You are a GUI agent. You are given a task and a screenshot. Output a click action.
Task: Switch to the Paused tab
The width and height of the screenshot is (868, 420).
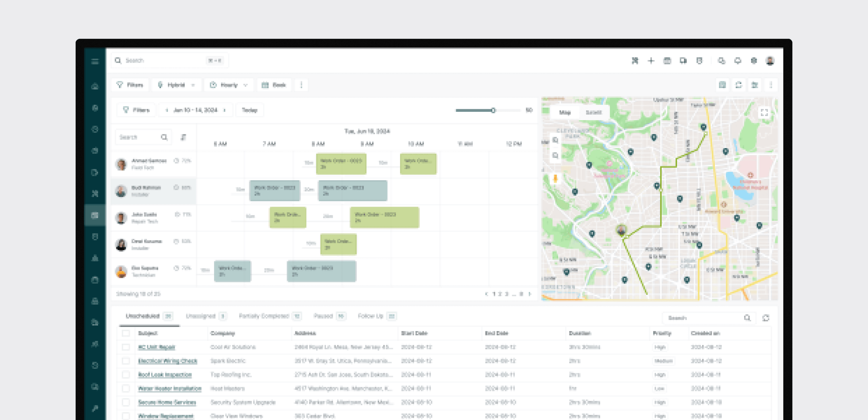[330, 316]
